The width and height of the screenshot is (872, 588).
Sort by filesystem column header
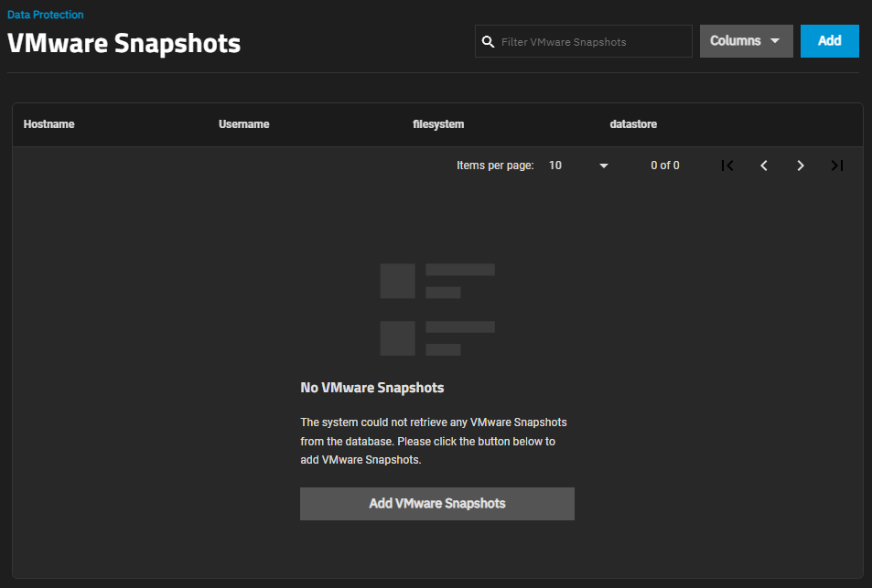(438, 124)
